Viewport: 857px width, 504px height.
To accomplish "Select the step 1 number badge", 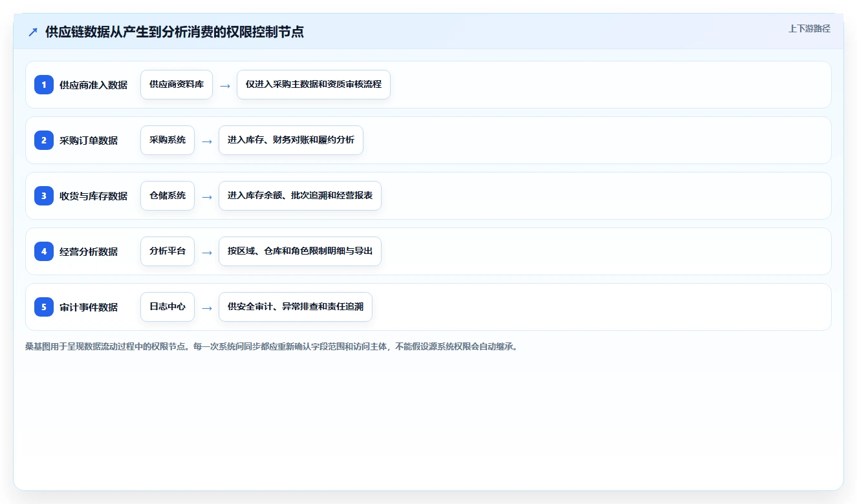I will tap(44, 85).
